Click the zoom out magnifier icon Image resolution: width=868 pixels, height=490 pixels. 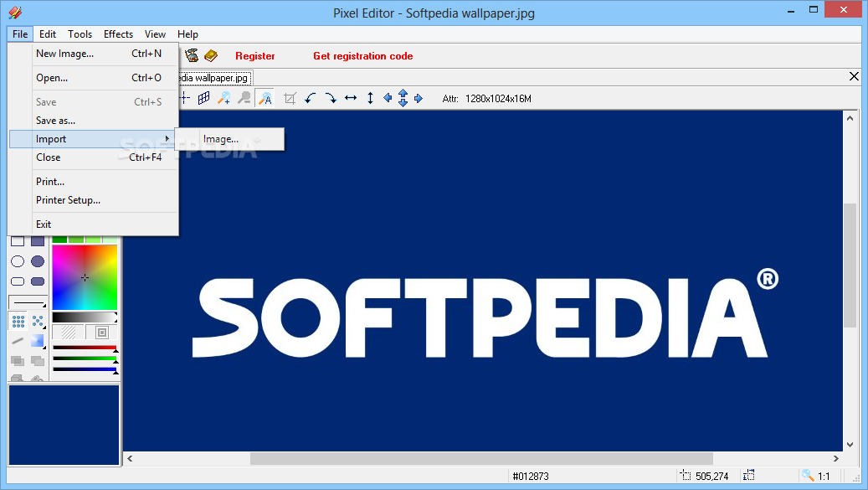[244, 99]
